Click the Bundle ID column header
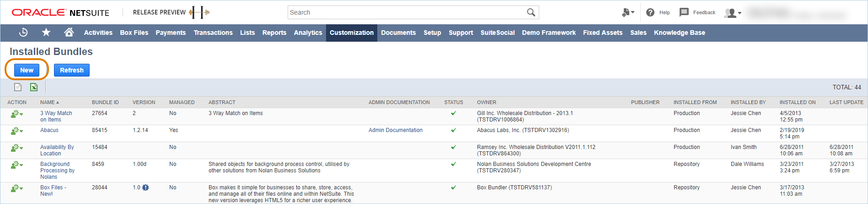Screen dimensions: 868x204 point(105,102)
